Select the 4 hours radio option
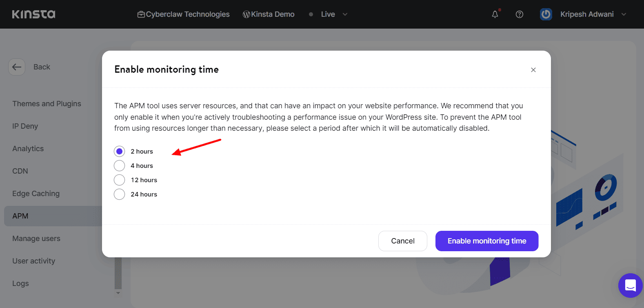Viewport: 644px width, 308px height. [120, 166]
